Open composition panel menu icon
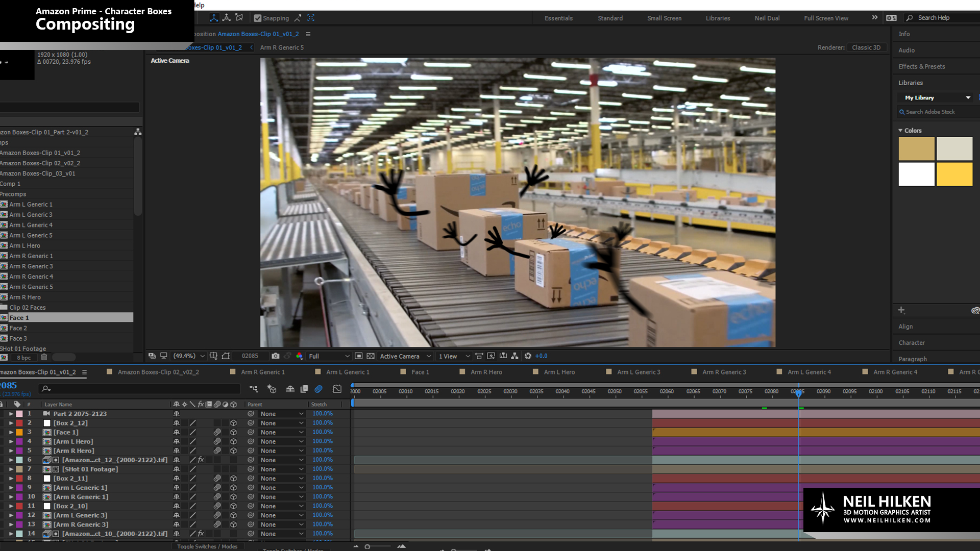 click(308, 34)
